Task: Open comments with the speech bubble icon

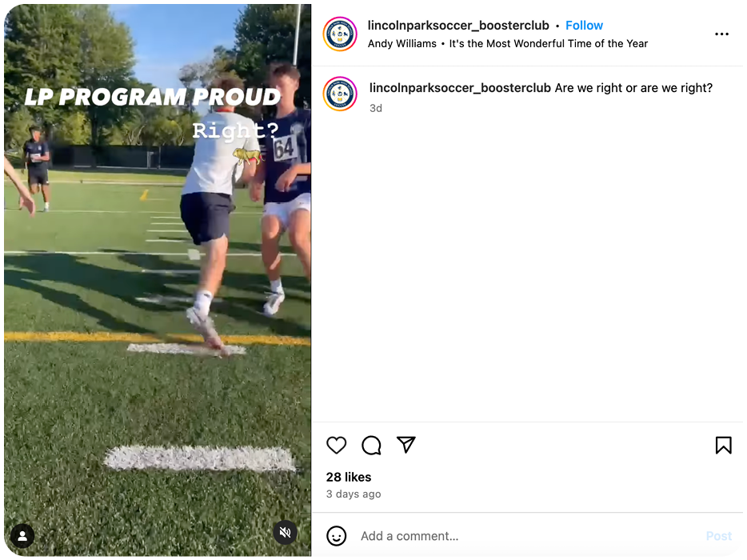Action: coord(371,445)
